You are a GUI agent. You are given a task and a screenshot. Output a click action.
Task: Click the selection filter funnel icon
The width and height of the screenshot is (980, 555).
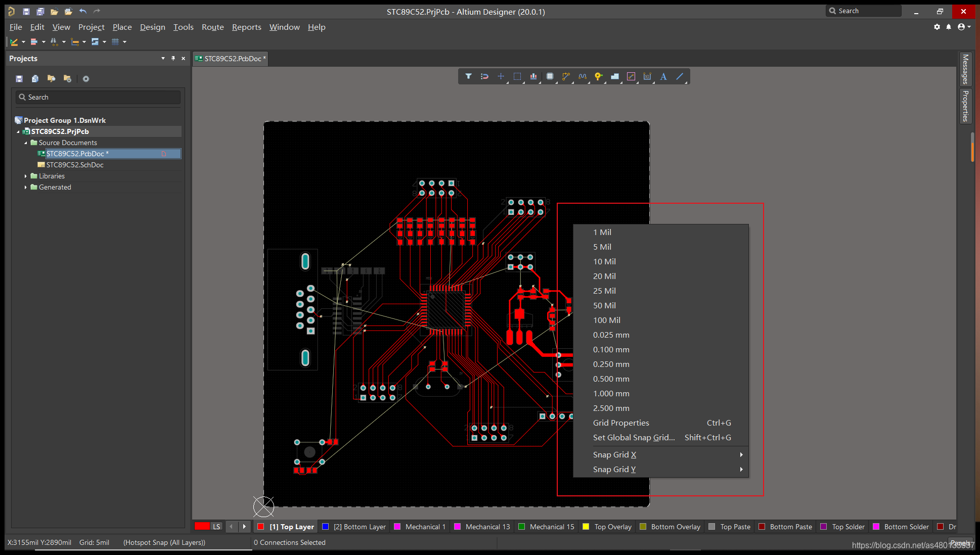pyautogui.click(x=468, y=76)
